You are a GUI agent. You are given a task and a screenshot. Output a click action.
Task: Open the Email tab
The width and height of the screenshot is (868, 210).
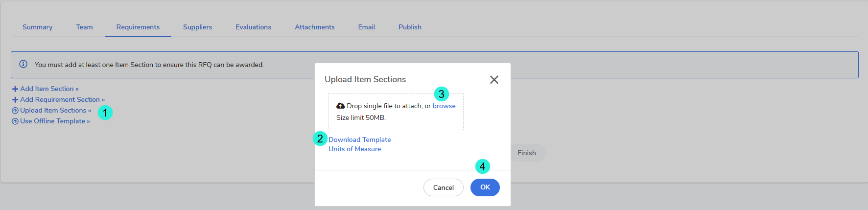click(366, 27)
